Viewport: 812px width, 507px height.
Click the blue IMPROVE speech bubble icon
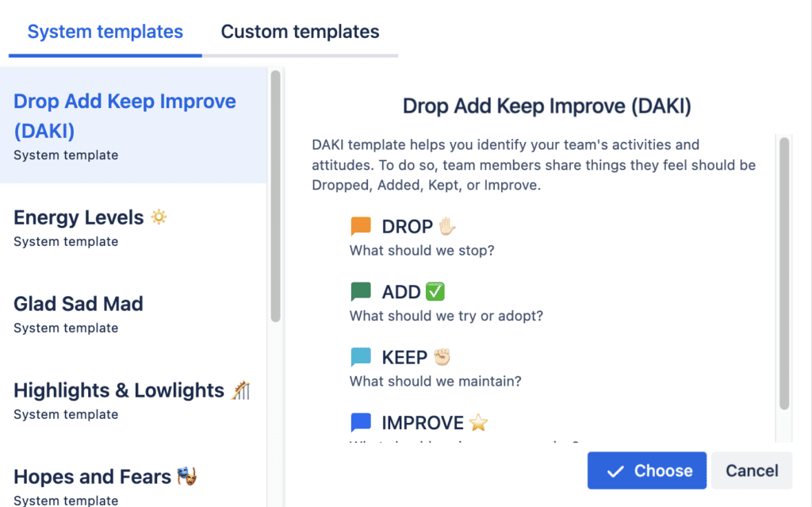[x=361, y=422]
